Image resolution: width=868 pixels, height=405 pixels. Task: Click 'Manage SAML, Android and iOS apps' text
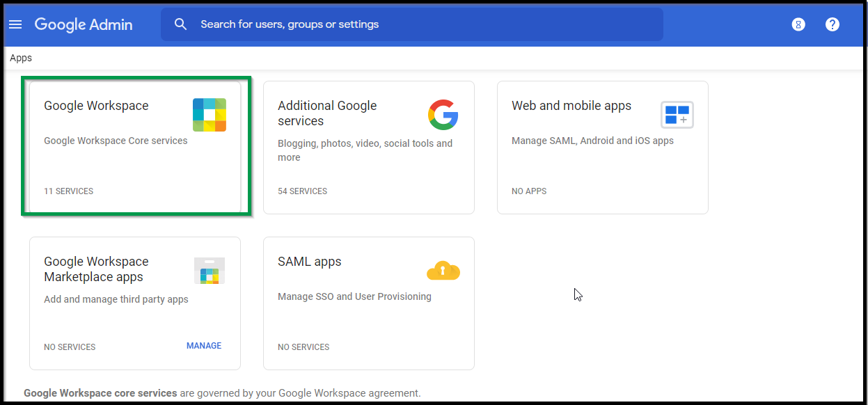pos(592,141)
